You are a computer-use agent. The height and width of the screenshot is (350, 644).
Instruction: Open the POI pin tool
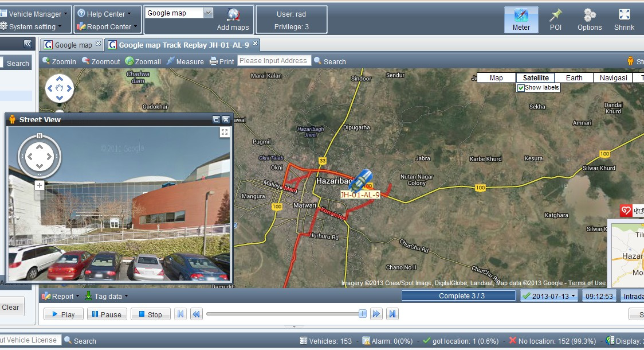[556, 20]
